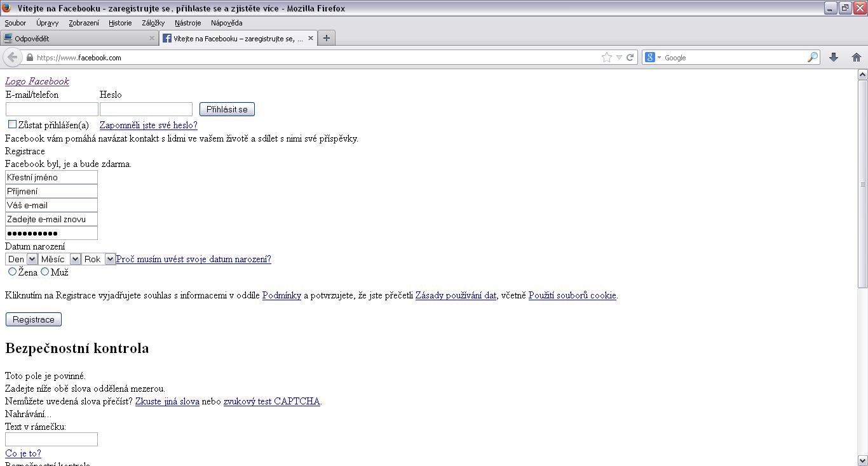Open the Nápověda menu
Image resolution: width=868 pixels, height=466 pixels.
[x=227, y=23]
